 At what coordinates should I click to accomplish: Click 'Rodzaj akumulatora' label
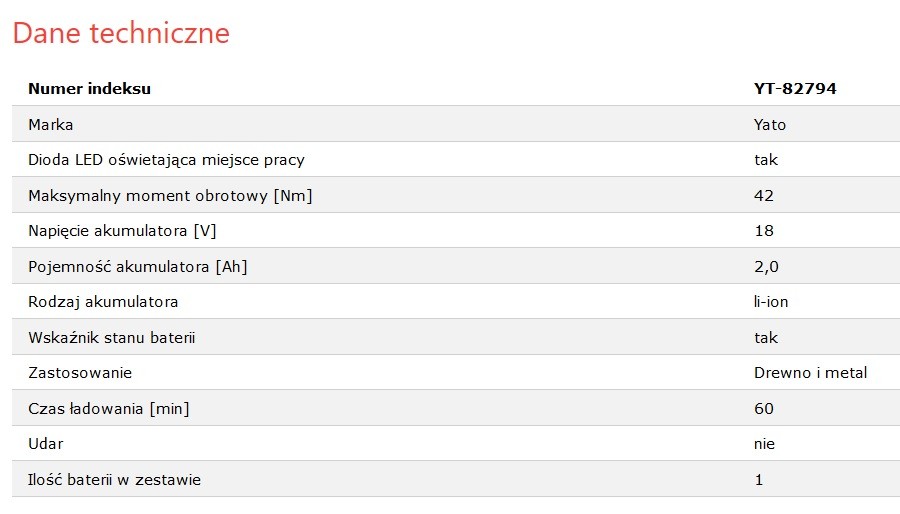[x=103, y=302]
